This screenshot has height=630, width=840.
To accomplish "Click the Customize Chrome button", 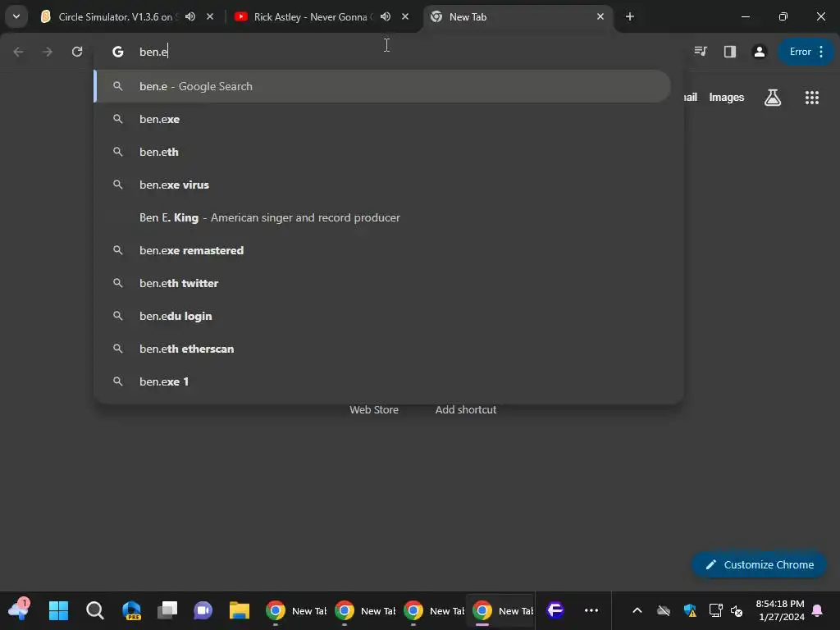I will tap(759, 564).
